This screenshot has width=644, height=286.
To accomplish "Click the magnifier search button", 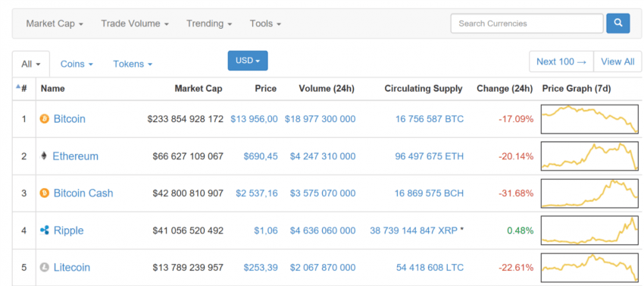I will (617, 24).
